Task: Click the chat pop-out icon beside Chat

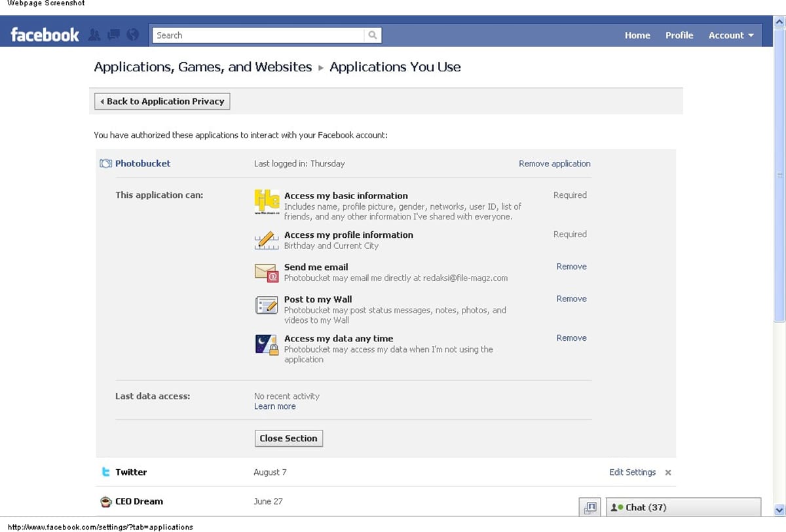Action: tap(590, 507)
